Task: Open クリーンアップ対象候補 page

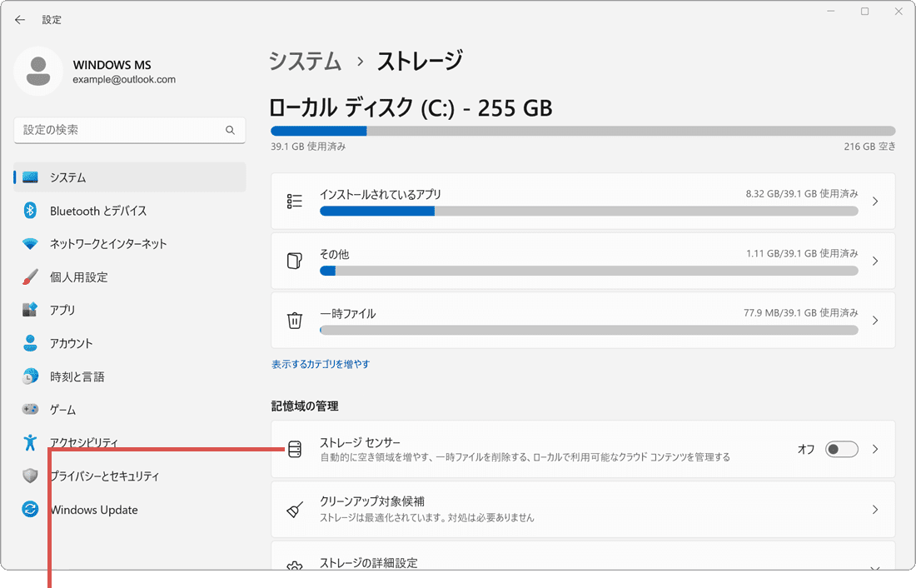Action: tap(583, 509)
